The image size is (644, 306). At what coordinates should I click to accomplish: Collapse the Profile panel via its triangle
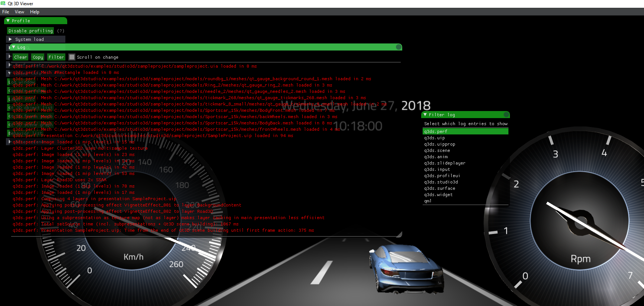click(x=8, y=21)
